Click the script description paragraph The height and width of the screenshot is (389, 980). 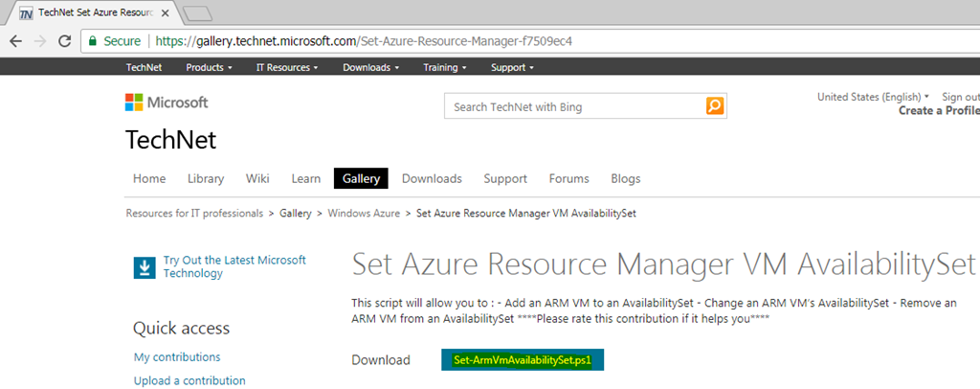(654, 310)
